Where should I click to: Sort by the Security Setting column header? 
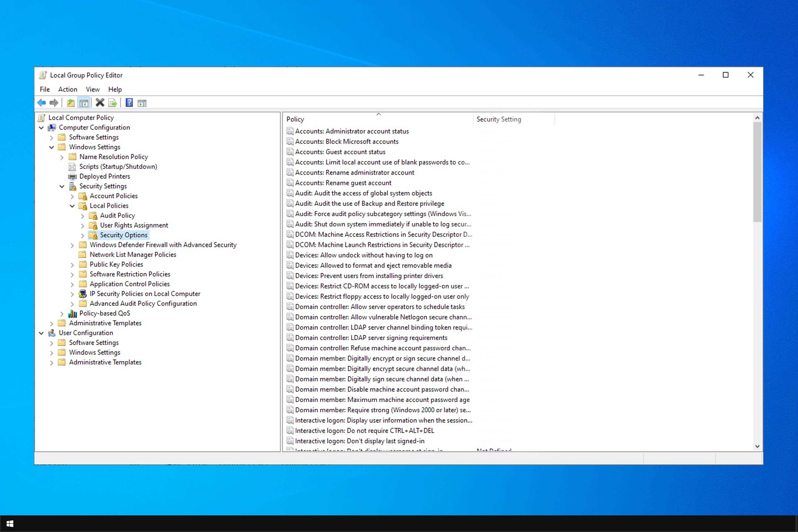(x=514, y=119)
